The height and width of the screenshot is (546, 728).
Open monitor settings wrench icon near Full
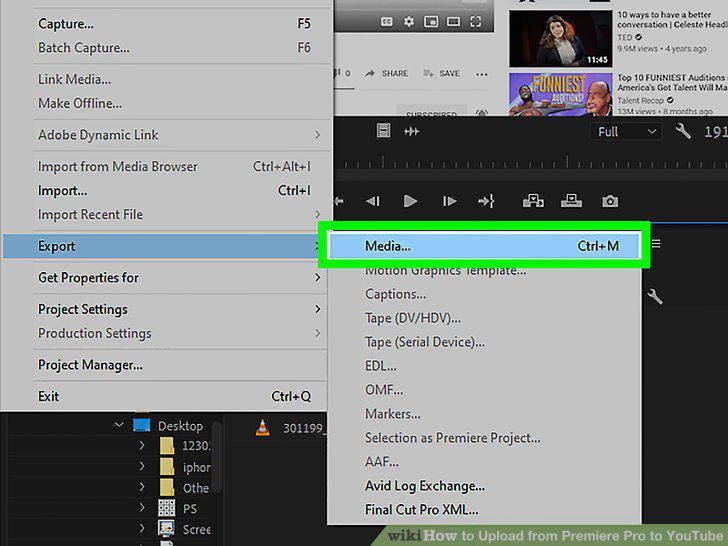[683, 131]
